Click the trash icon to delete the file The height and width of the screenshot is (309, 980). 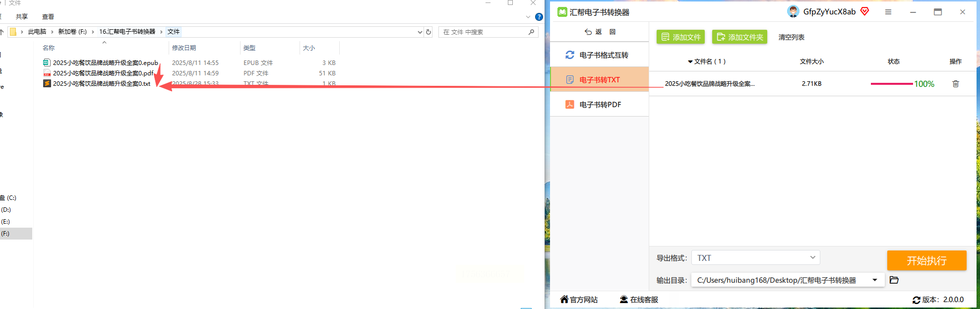[955, 84]
